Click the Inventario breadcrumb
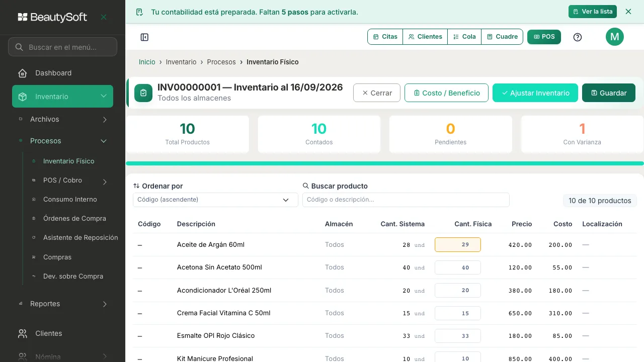The height and width of the screenshot is (362, 644). coord(181,62)
